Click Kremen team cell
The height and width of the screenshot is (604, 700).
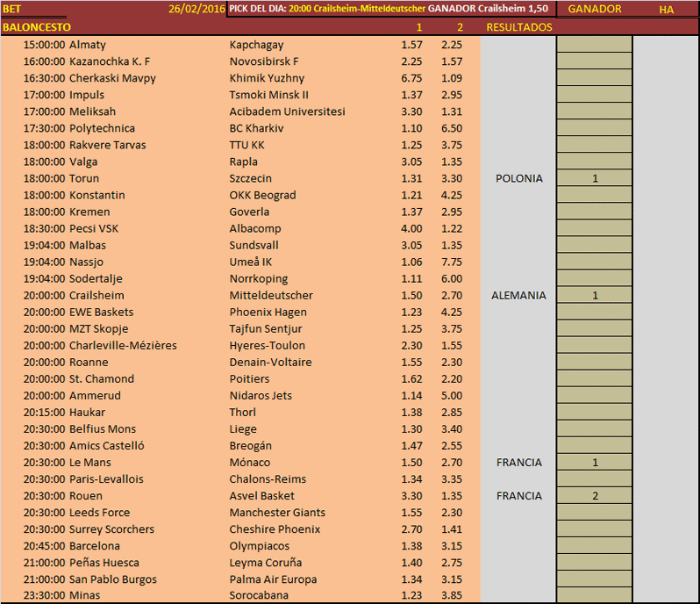coord(89,212)
